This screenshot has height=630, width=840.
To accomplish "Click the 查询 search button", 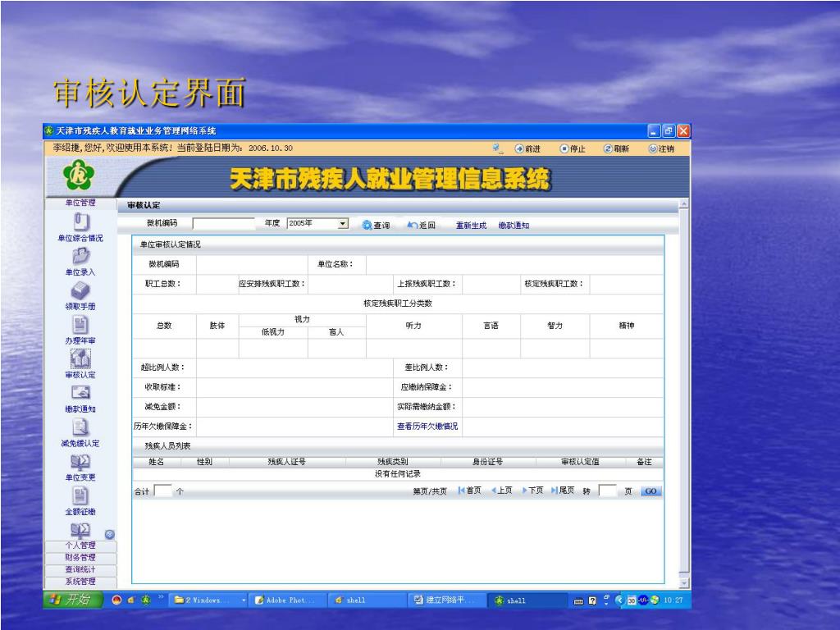I will (x=376, y=225).
